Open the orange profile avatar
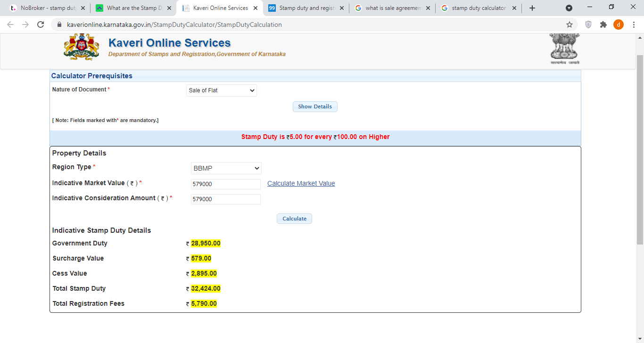The image size is (644, 343). 618,24
